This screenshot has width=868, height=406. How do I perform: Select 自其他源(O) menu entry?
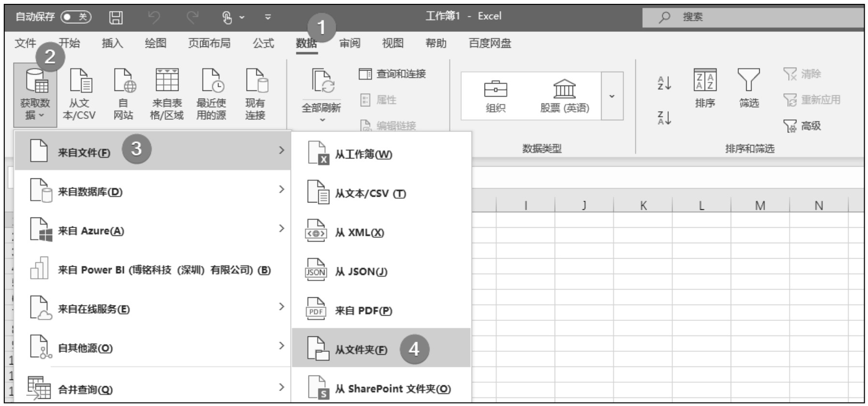coord(153,347)
